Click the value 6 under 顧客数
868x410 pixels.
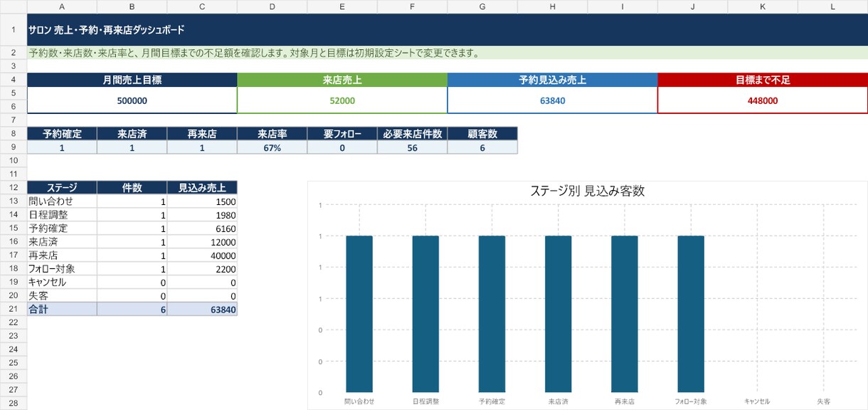(x=482, y=147)
